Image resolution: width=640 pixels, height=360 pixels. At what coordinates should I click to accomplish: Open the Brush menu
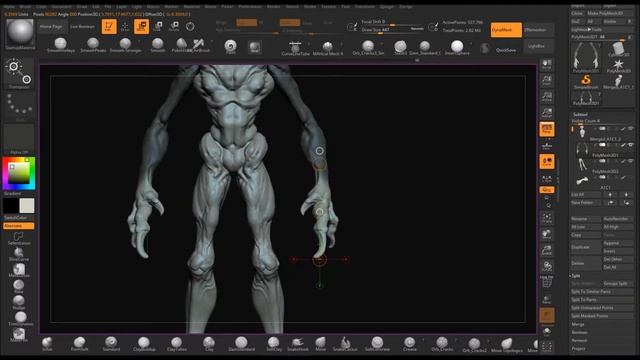tap(25, 7)
